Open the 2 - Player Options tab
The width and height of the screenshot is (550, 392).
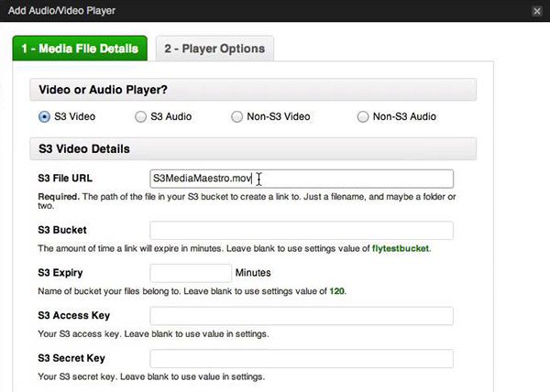click(214, 49)
